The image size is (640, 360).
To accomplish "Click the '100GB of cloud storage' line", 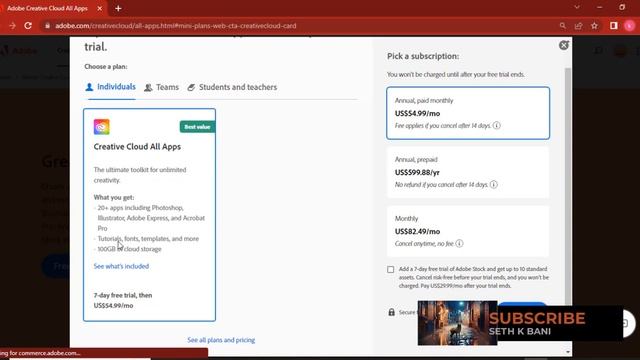I will click(x=129, y=249).
